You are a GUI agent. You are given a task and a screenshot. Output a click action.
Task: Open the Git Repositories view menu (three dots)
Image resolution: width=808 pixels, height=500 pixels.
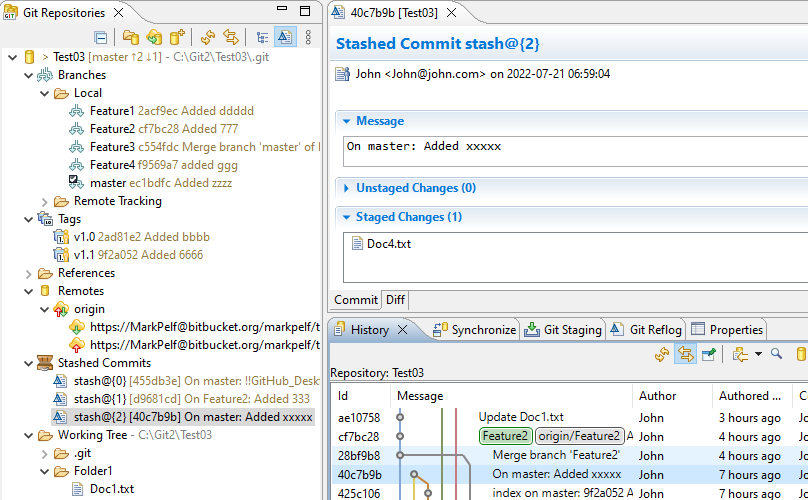click(x=308, y=37)
